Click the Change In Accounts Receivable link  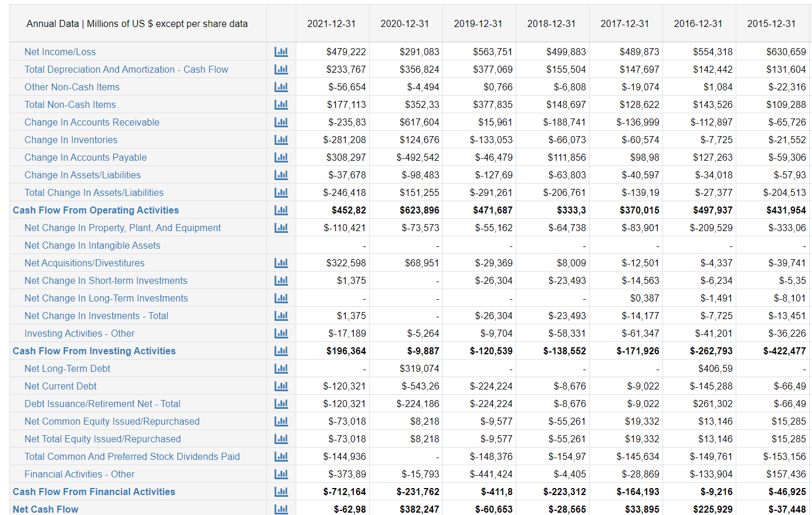click(x=92, y=122)
